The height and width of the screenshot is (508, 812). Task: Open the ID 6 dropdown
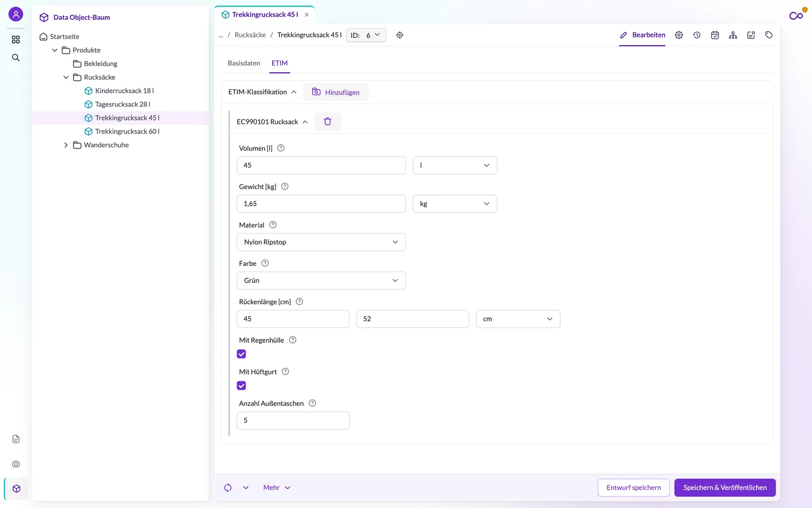click(x=366, y=35)
